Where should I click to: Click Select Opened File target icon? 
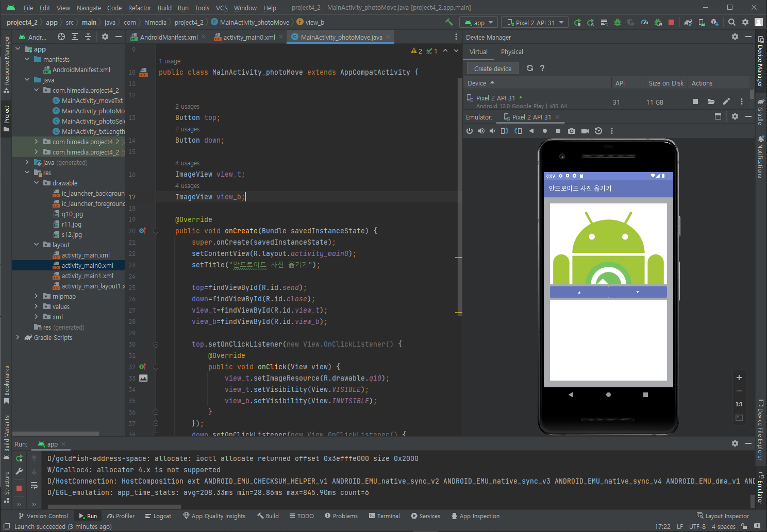point(61,37)
